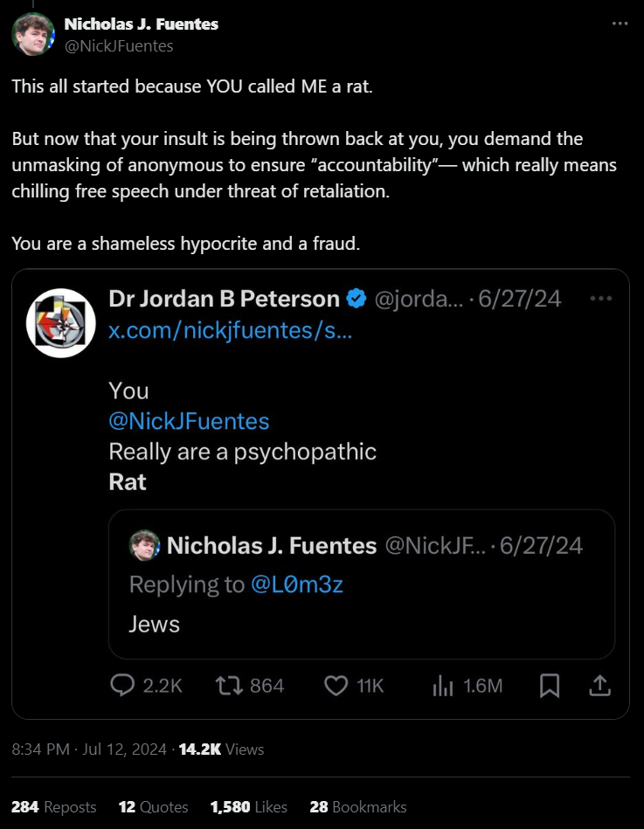
Task: Click the @NickJFuentes handle under the author name
Action: click(119, 46)
